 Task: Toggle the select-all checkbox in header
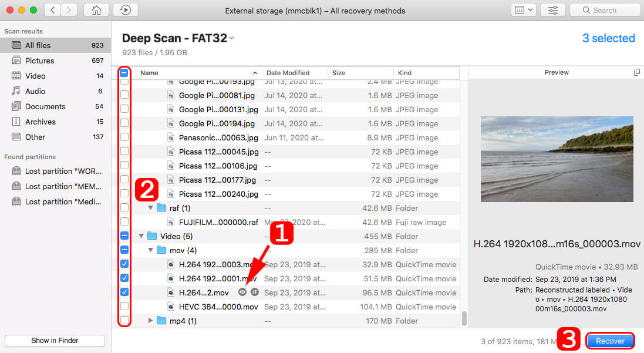(124, 73)
